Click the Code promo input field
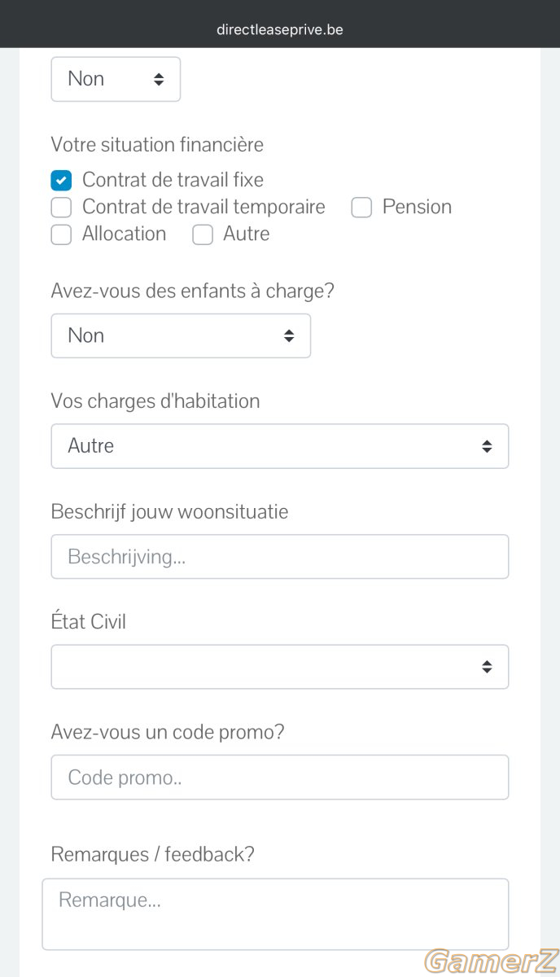Viewport: 560px width, 977px height. pyautogui.click(x=280, y=778)
